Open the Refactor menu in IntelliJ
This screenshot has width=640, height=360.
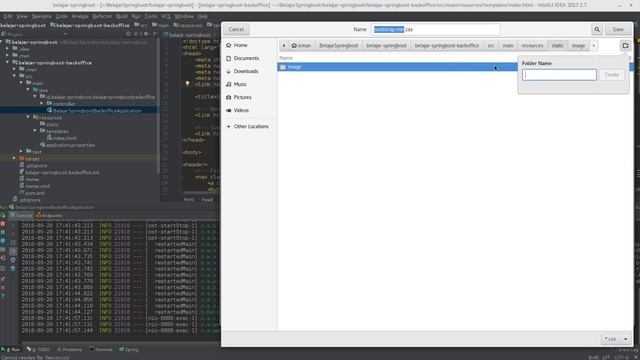click(102, 16)
